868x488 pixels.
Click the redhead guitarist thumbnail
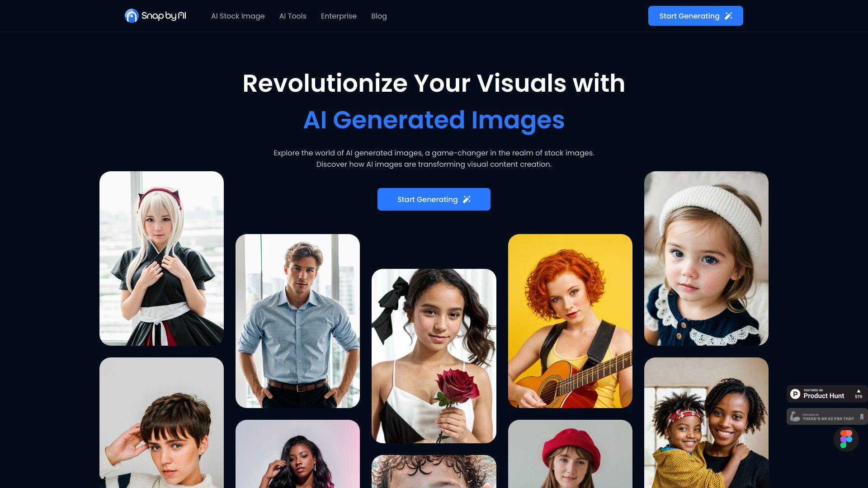(570, 320)
